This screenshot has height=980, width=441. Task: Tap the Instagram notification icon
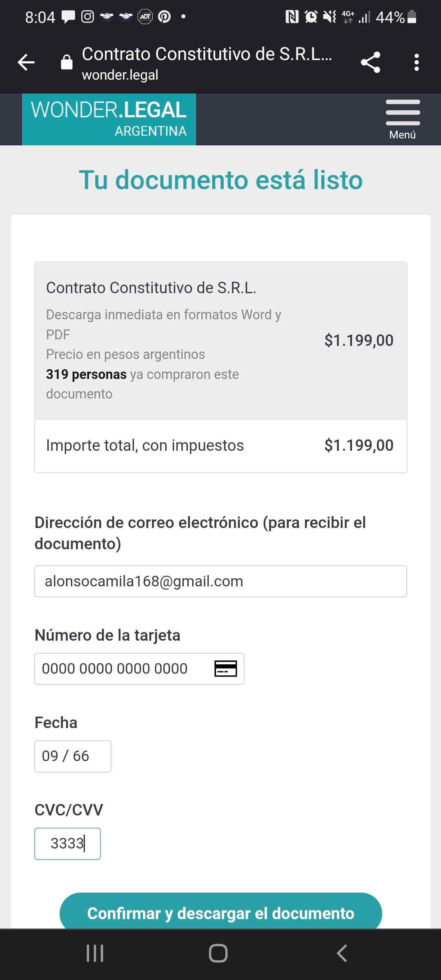[87, 17]
